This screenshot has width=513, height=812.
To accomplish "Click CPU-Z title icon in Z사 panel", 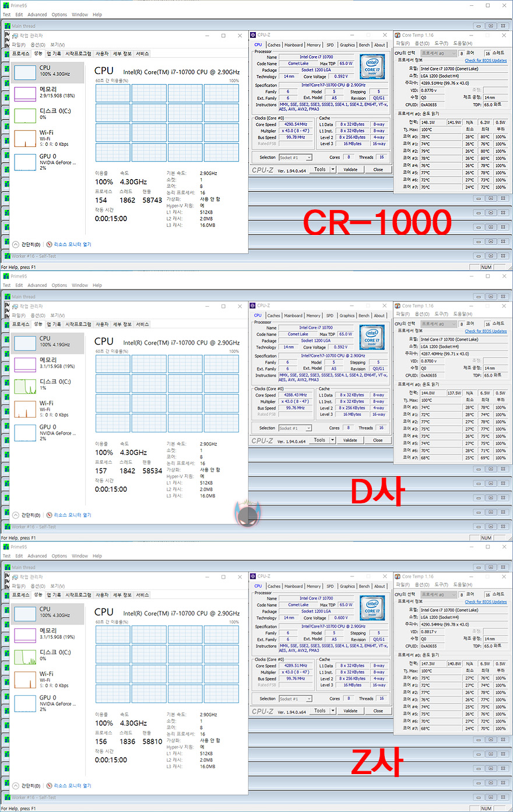I will (253, 576).
